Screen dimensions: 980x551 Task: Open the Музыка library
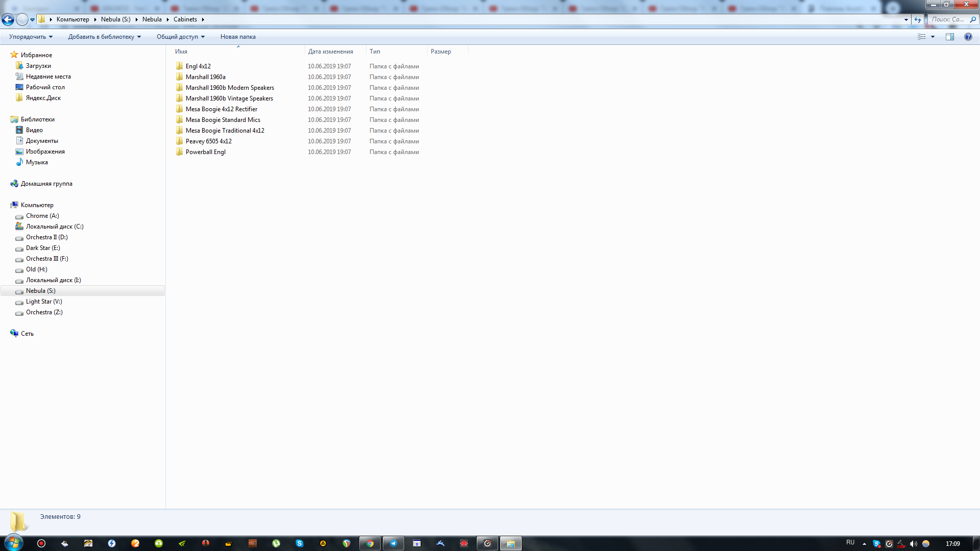click(x=37, y=162)
